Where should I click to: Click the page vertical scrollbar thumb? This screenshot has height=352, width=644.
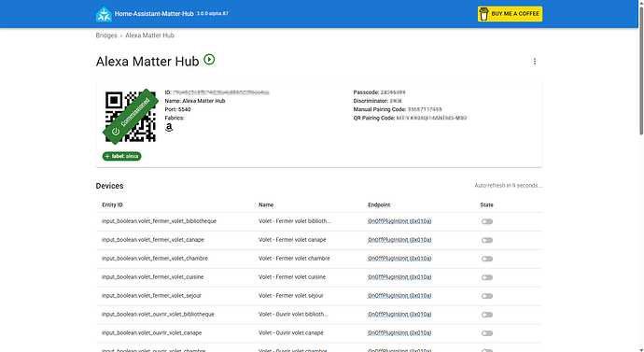[x=641, y=70]
